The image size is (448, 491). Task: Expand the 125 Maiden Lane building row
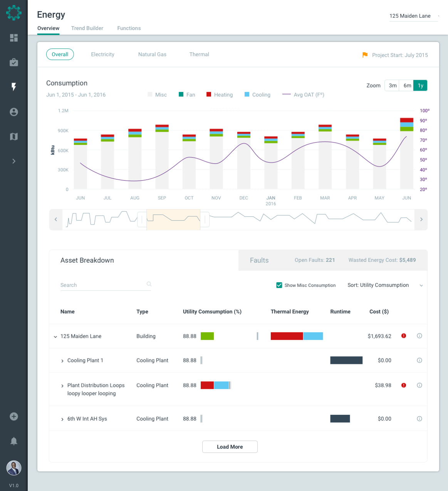55,336
